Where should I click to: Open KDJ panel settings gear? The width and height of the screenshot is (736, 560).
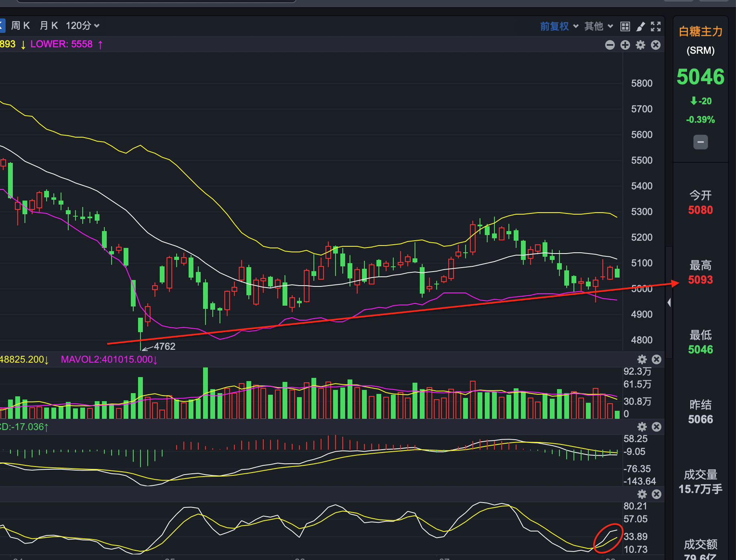(x=642, y=494)
